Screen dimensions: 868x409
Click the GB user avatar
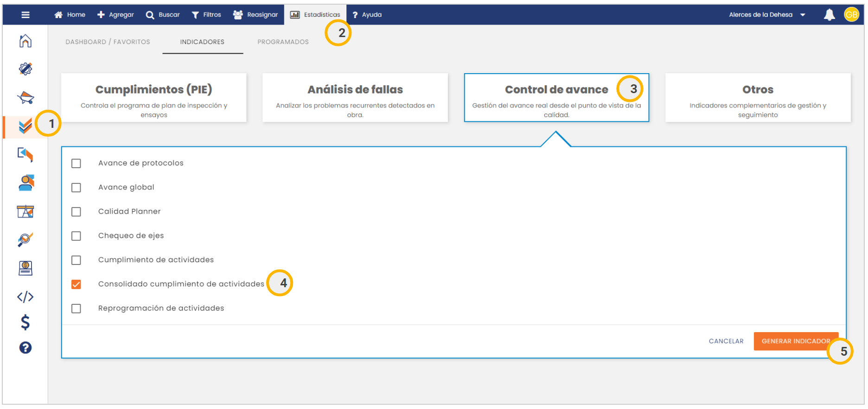point(851,15)
